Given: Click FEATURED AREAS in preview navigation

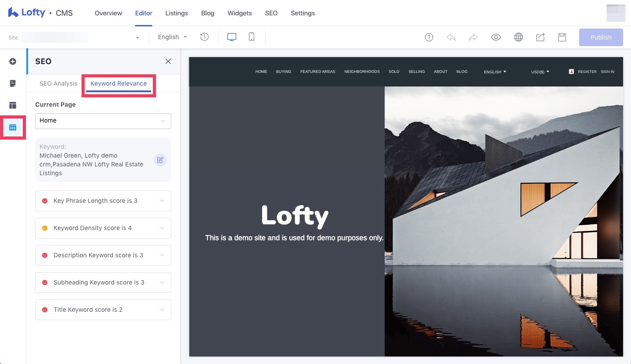Looking at the screenshot, I should tap(318, 72).
